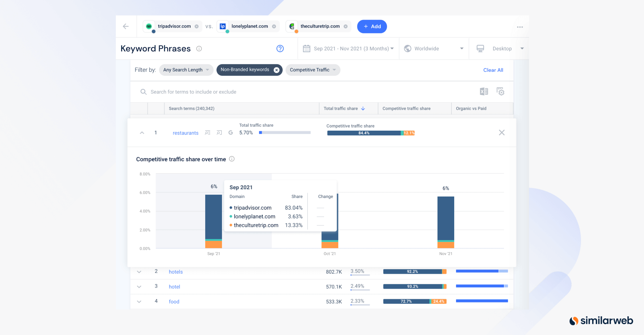The height and width of the screenshot is (335, 644).
Task: Click theculturetrip.com in the tooltip
Action: point(256,225)
